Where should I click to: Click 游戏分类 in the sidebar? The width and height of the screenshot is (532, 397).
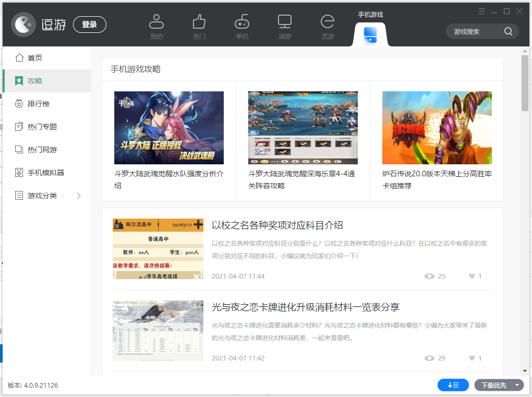coord(47,196)
